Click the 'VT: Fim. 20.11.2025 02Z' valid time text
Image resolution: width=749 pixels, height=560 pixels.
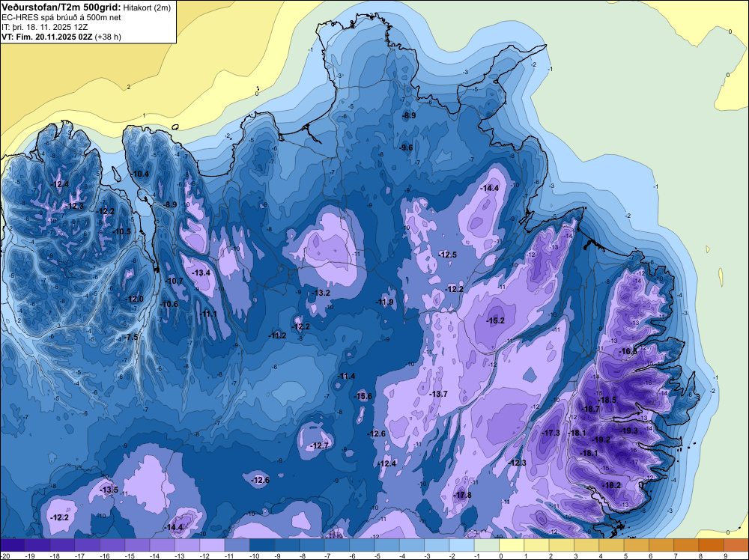(x=48, y=37)
